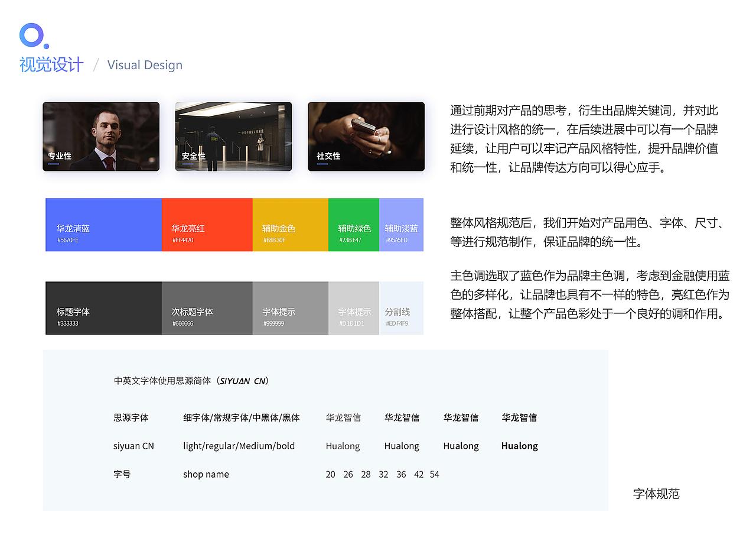Click the shop name text label
The width and height of the screenshot is (756, 535).
click(x=206, y=474)
